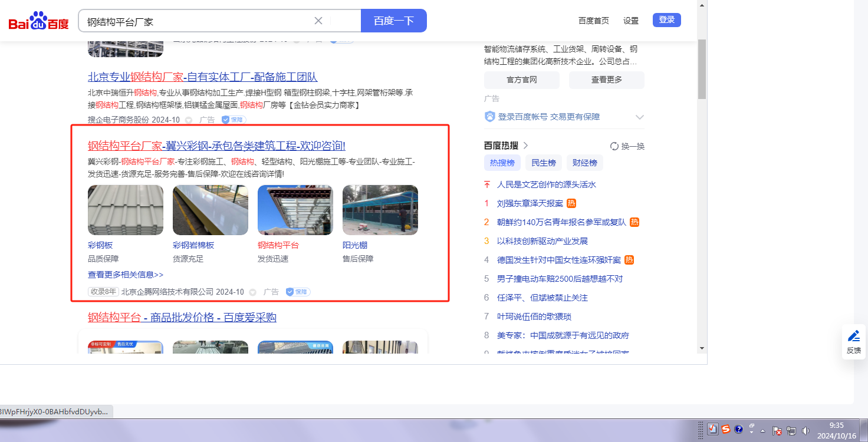The image size is (868, 442).
Task: Expand the 登录百度帐号 交易更有保障 chevron
Action: pyautogui.click(x=639, y=117)
